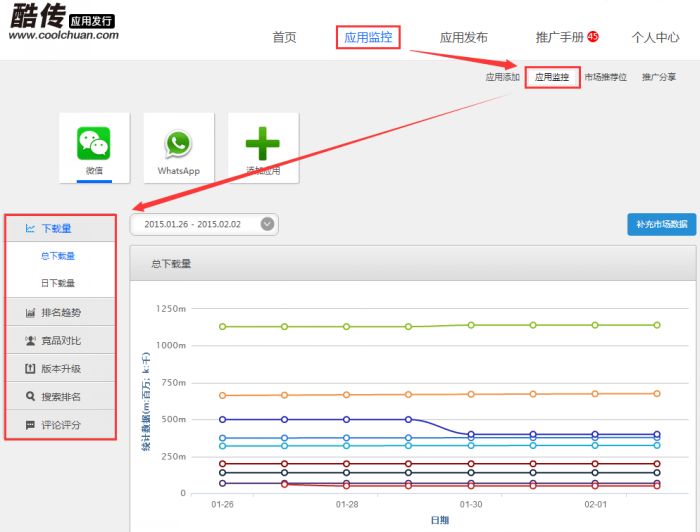
Task: Click the 排名趋势 bar chart icon
Action: 30,312
